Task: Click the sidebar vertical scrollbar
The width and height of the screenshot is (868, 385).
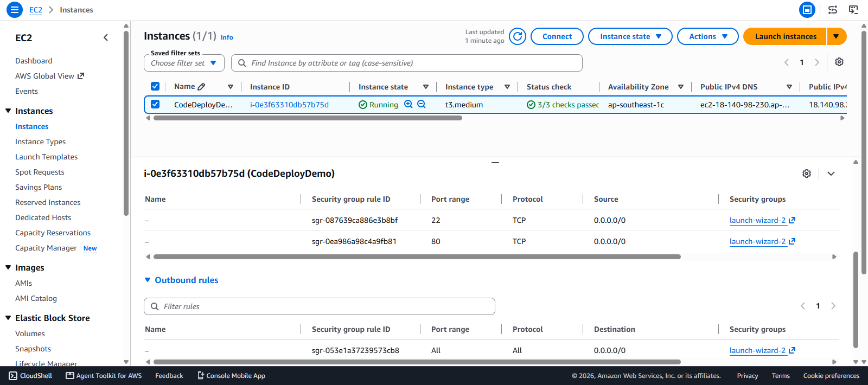Action: coord(126,122)
